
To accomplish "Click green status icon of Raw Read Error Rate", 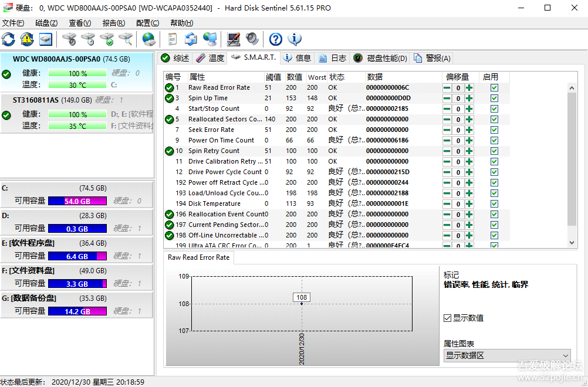I will tap(169, 88).
